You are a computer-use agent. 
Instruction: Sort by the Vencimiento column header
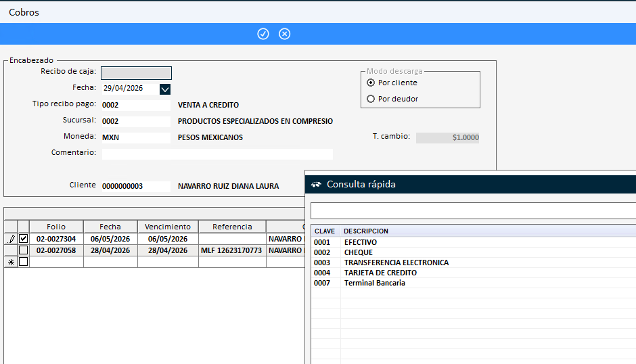pos(168,227)
